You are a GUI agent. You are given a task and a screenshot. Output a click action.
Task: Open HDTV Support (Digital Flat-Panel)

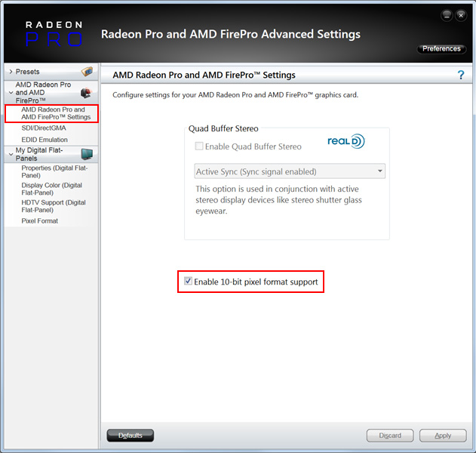click(x=54, y=206)
